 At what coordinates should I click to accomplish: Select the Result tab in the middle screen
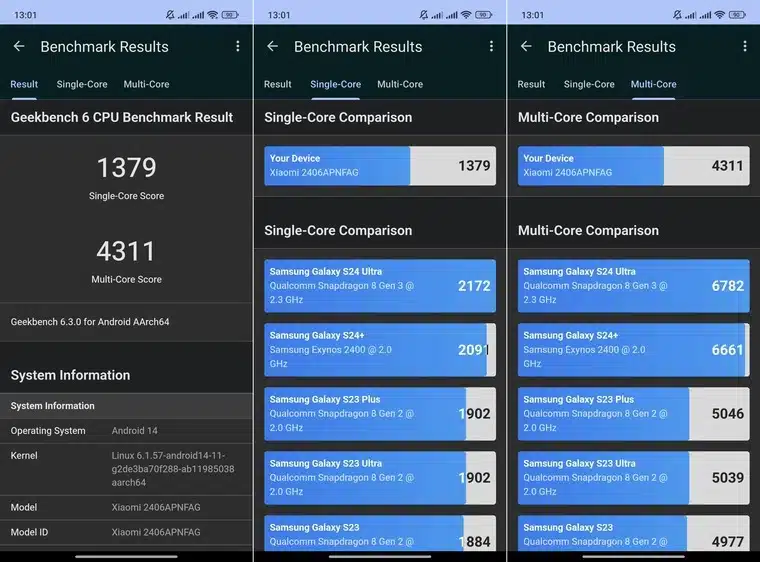(277, 84)
